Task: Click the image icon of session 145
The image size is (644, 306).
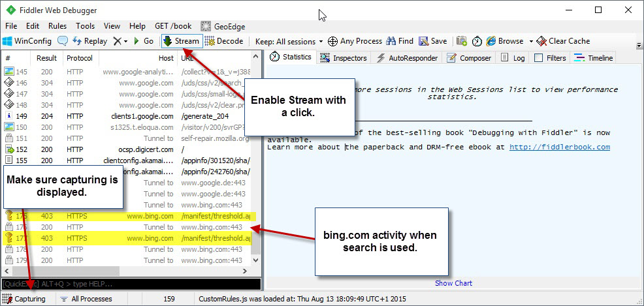Action: click(8, 72)
